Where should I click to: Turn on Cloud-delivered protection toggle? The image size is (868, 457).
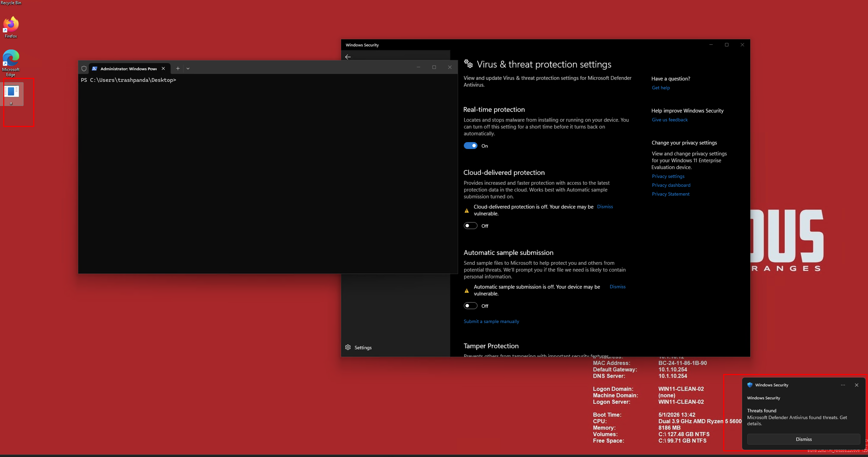tap(470, 226)
